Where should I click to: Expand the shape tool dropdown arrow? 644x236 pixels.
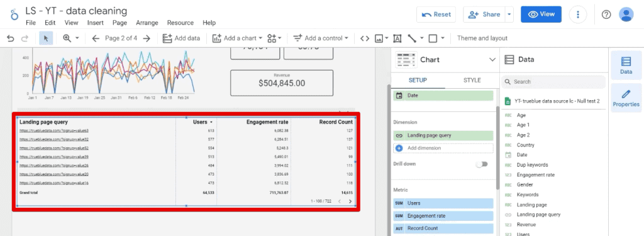(x=443, y=38)
